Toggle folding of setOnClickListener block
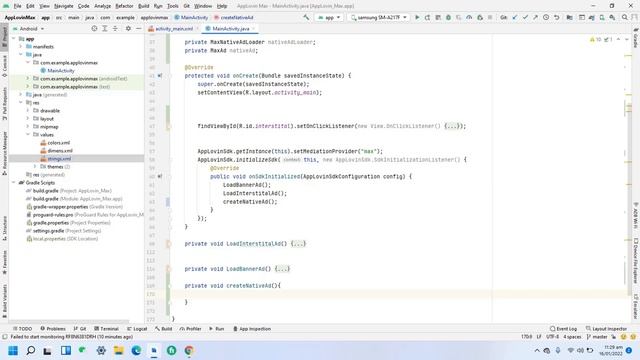Viewport: 640px width, 360px height. tap(168, 126)
